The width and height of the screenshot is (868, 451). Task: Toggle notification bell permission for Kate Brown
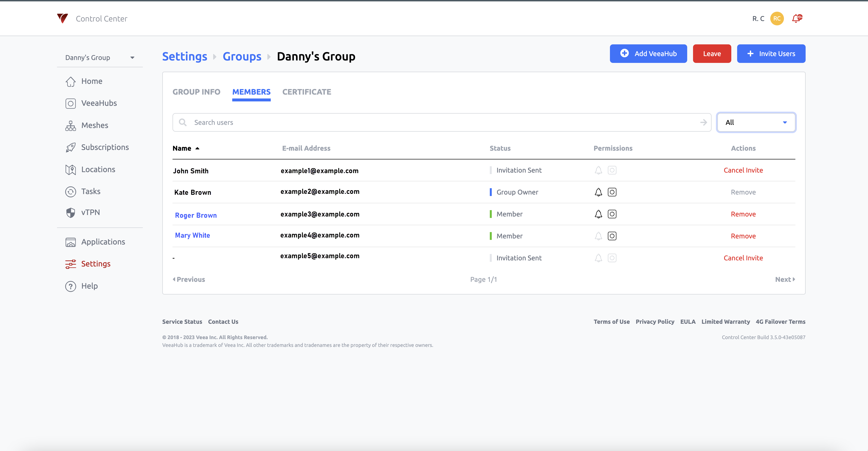click(598, 192)
